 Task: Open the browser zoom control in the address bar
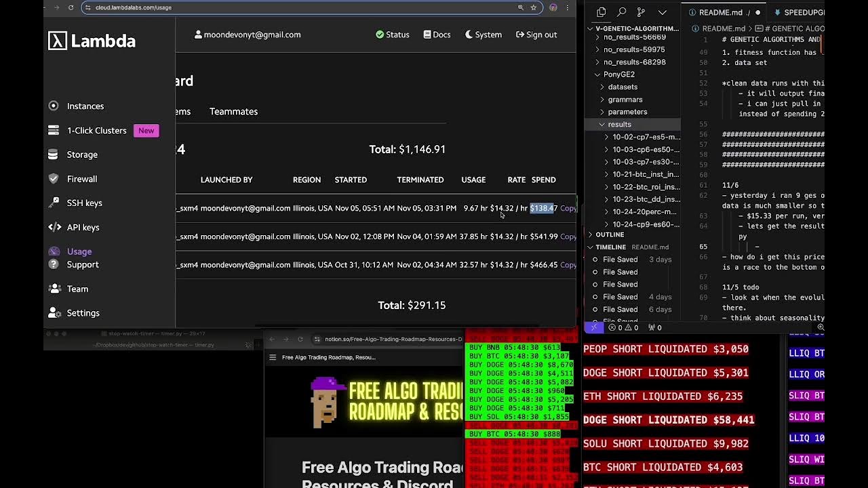pos(521,7)
